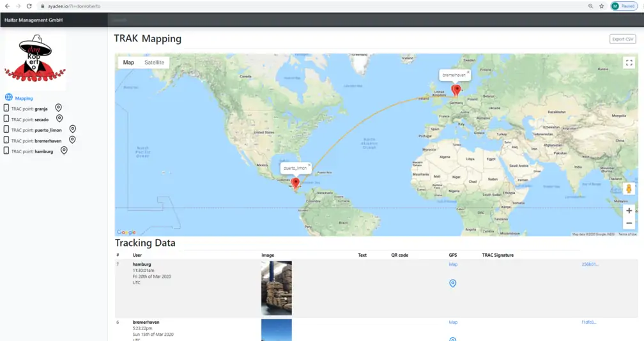Zoom out on the map
Viewport: 644px width, 341px height.
(x=629, y=223)
